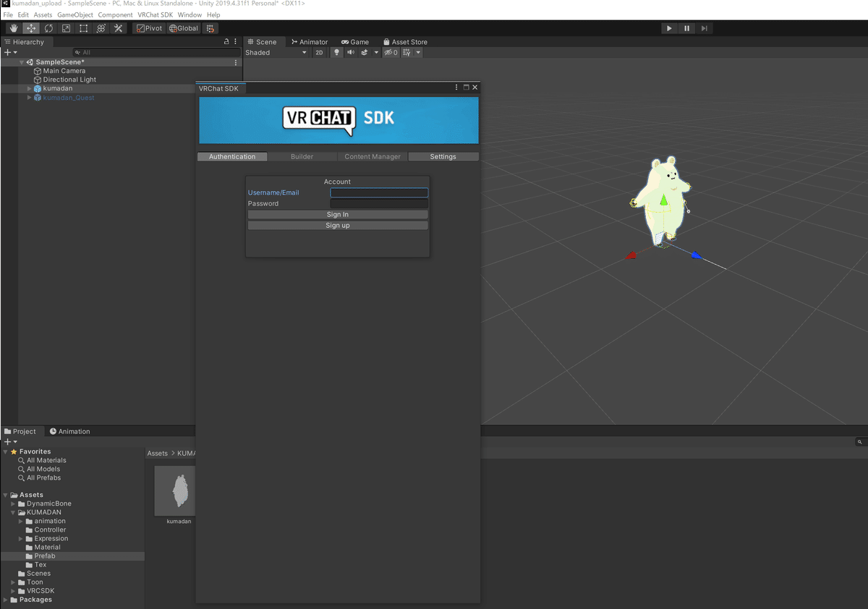The width and height of the screenshot is (868, 609).
Task: Open the GameObject menu
Action: pos(75,14)
